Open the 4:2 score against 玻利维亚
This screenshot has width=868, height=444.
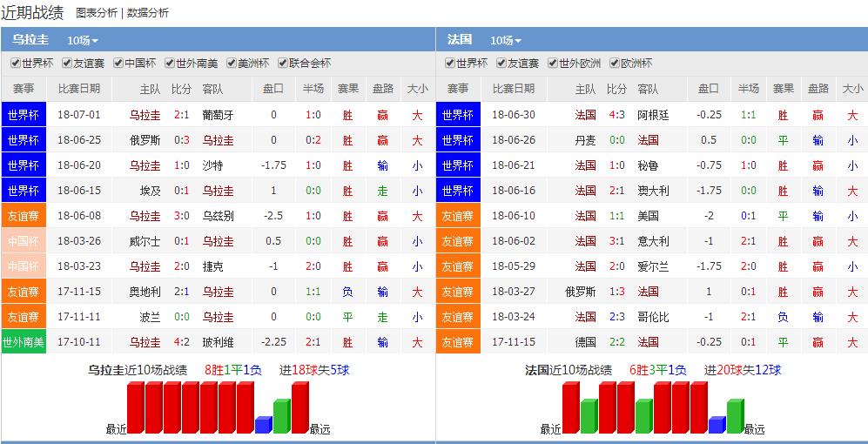click(181, 342)
